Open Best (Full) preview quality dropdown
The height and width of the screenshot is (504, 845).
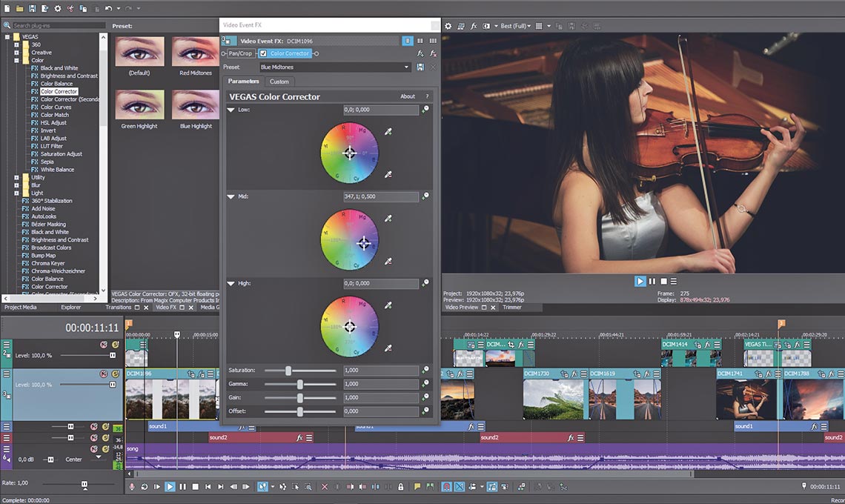[516, 26]
